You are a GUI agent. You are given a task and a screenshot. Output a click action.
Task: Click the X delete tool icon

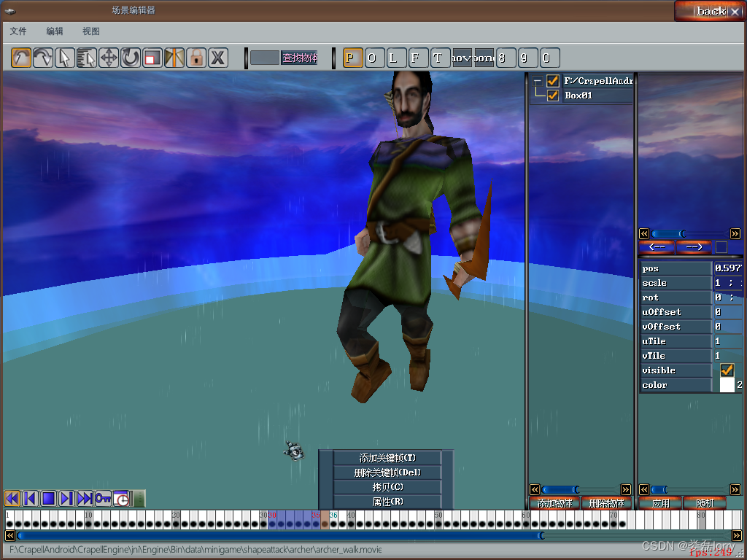218,58
